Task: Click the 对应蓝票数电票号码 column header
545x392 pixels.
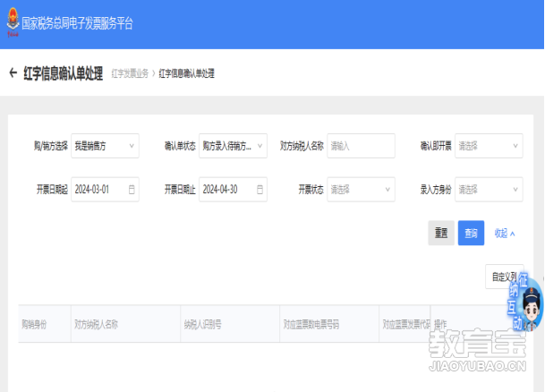Action: (329, 324)
